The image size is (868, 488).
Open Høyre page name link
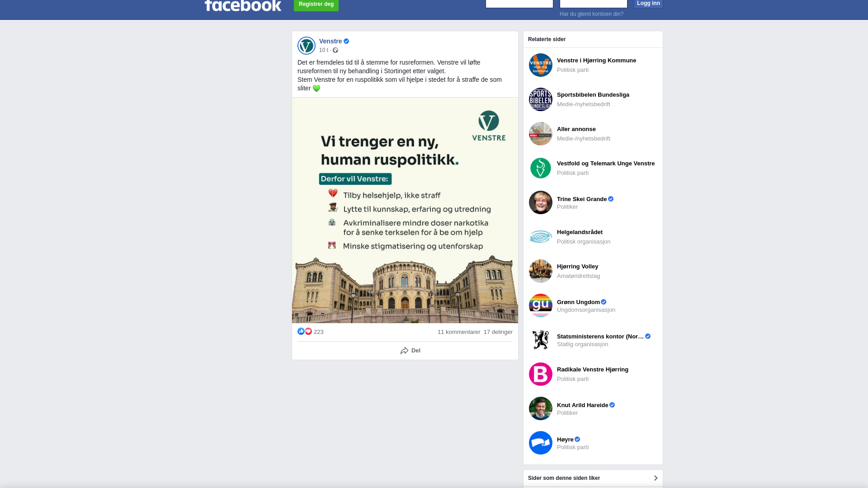pyautogui.click(x=565, y=439)
